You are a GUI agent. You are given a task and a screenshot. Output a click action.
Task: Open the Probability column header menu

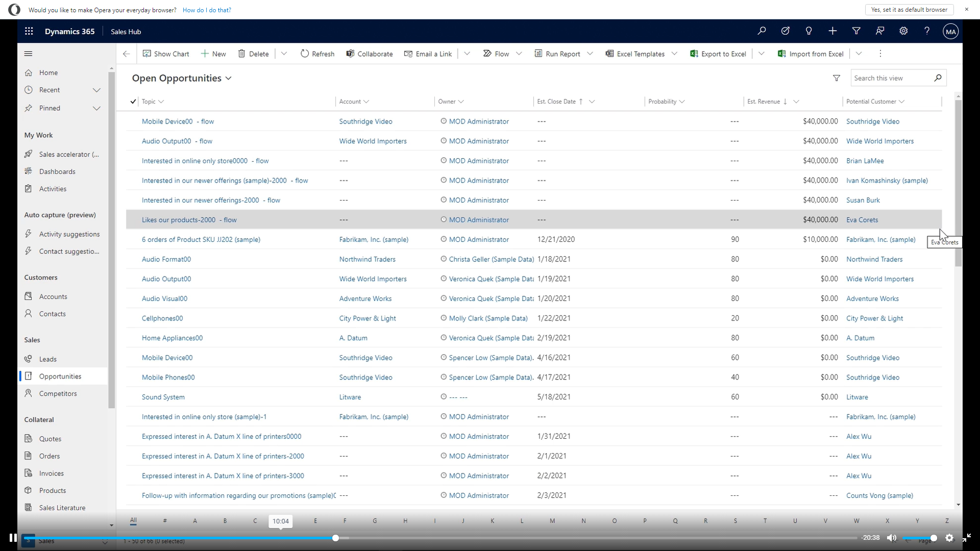coord(666,102)
